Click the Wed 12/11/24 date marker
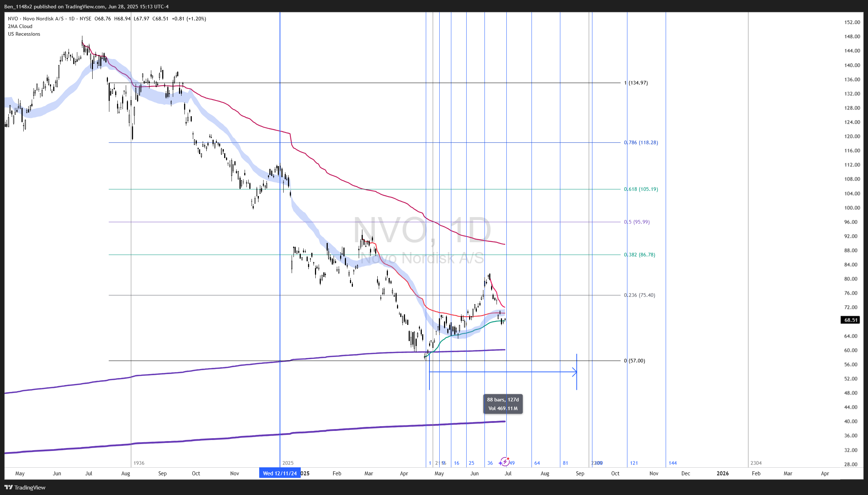The height and width of the screenshot is (495, 868). [x=280, y=473]
